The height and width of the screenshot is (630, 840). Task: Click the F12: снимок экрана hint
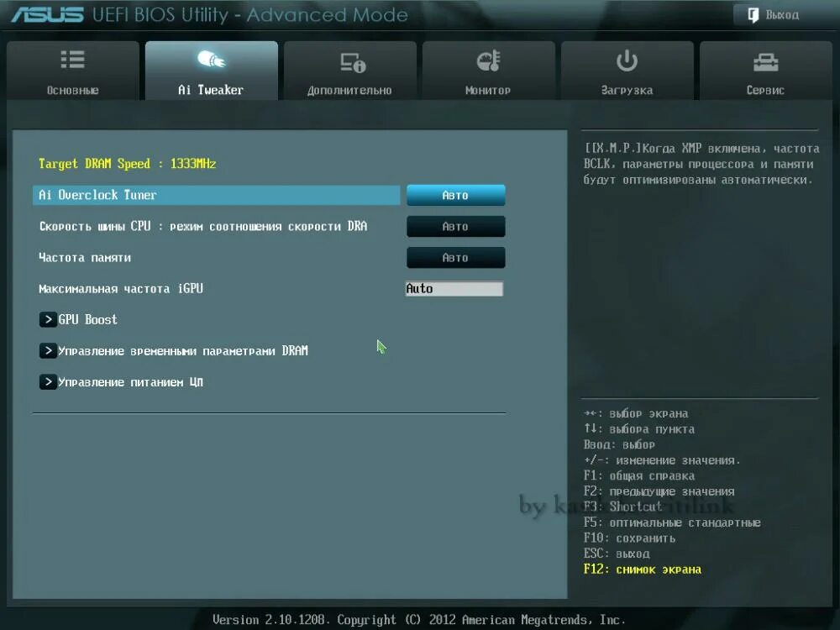[643, 570]
